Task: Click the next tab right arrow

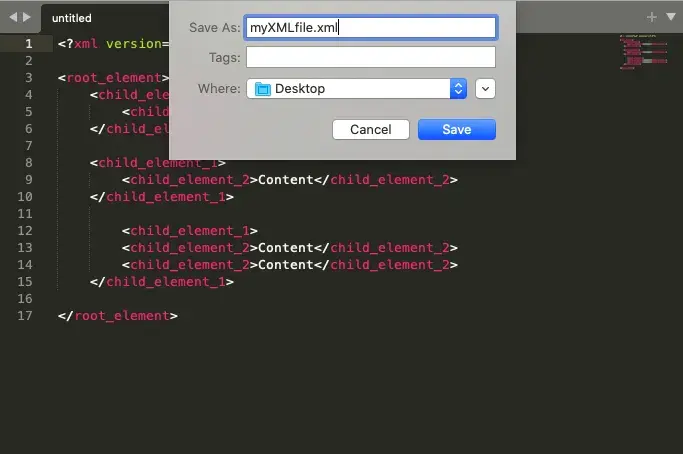Action: click(x=26, y=17)
